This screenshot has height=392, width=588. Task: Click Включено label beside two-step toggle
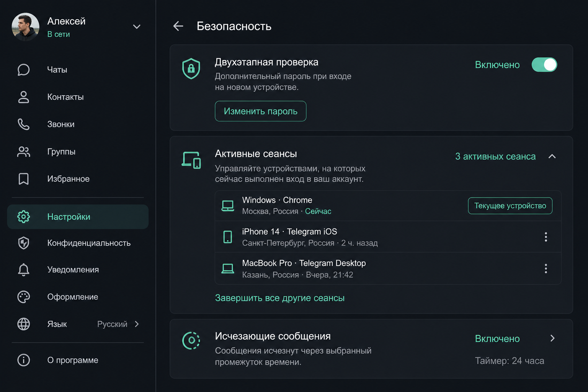(497, 65)
